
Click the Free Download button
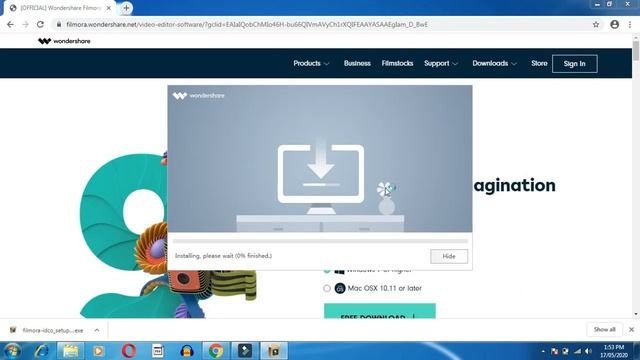coord(380,311)
